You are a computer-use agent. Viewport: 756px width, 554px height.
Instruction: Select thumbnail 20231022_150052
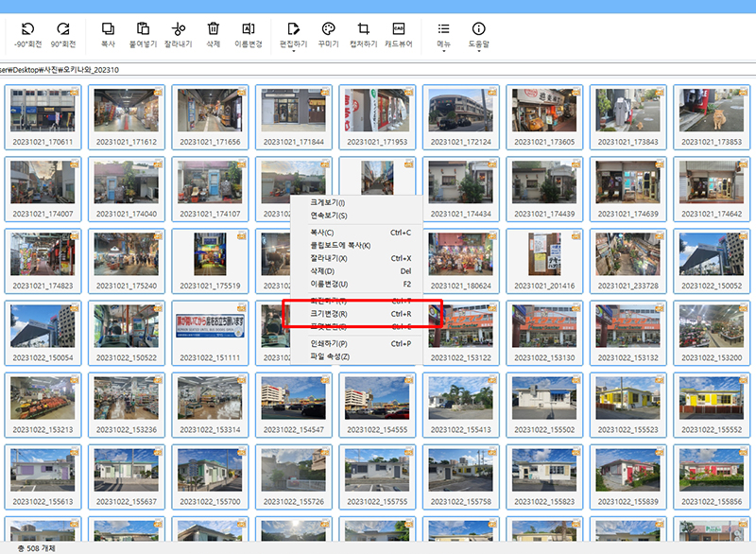(x=712, y=261)
